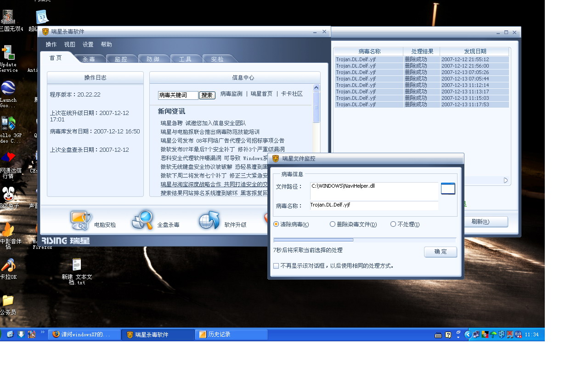Viewport: 588px width, 368px height.
Task: Switch to the 监控 tab
Action: point(121,59)
